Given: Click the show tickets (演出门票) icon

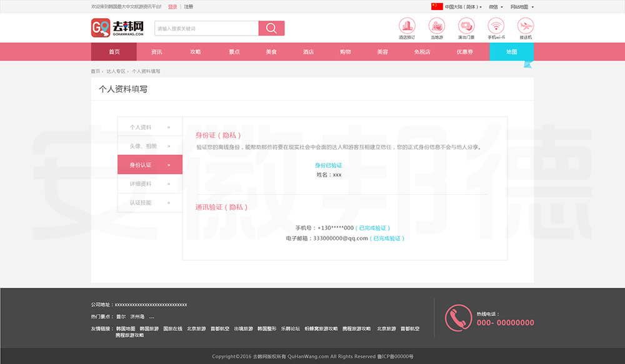Looking at the screenshot, I should point(466,26).
